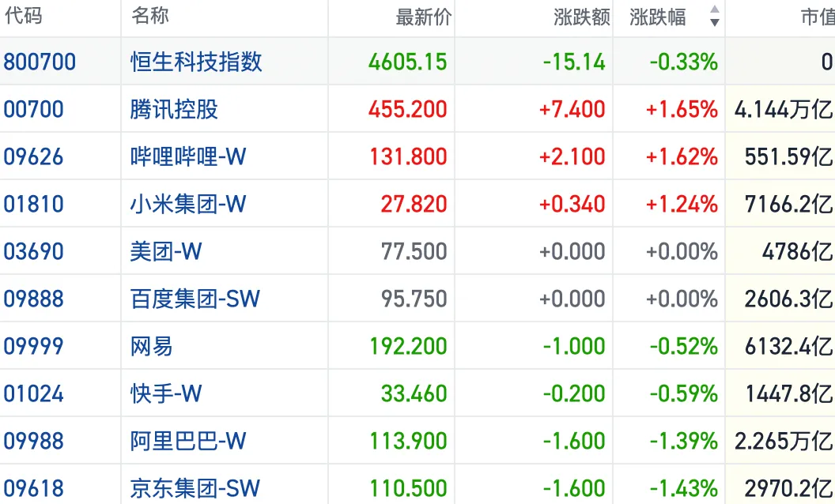Select 美团-W in the list
This screenshot has height=504, width=835.
165,251
